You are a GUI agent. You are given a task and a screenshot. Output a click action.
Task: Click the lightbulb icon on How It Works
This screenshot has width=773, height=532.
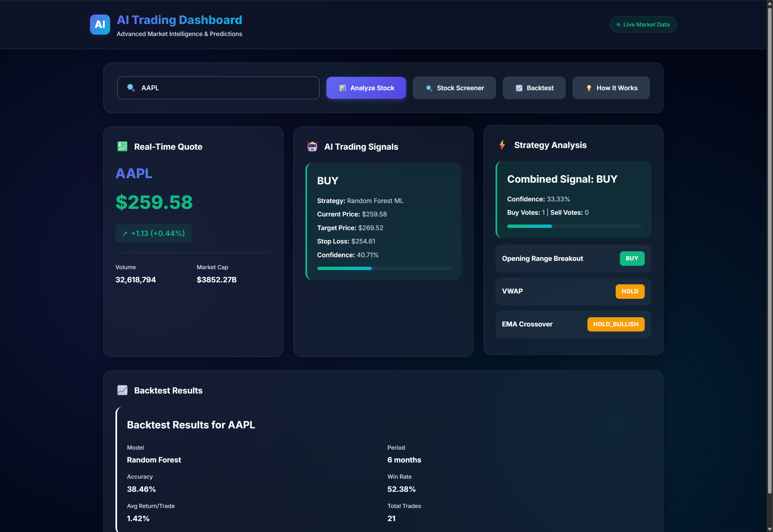tap(589, 88)
